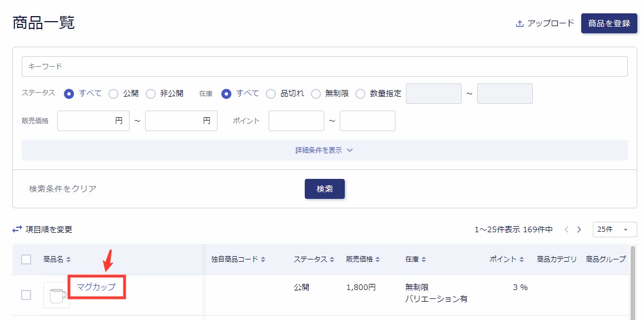644x320 pixels.
Task: Open the 25件 per-page dropdown
Action: [615, 229]
